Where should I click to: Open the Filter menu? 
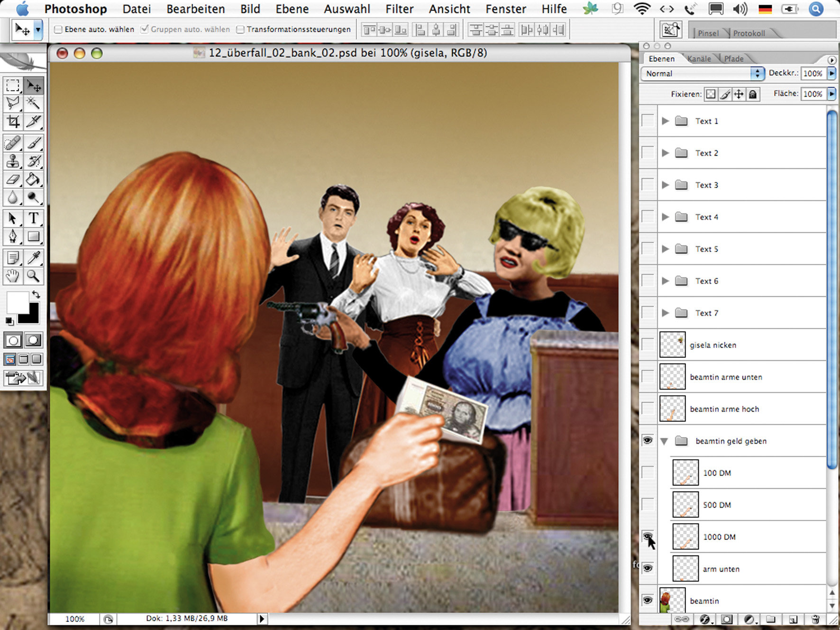[399, 9]
